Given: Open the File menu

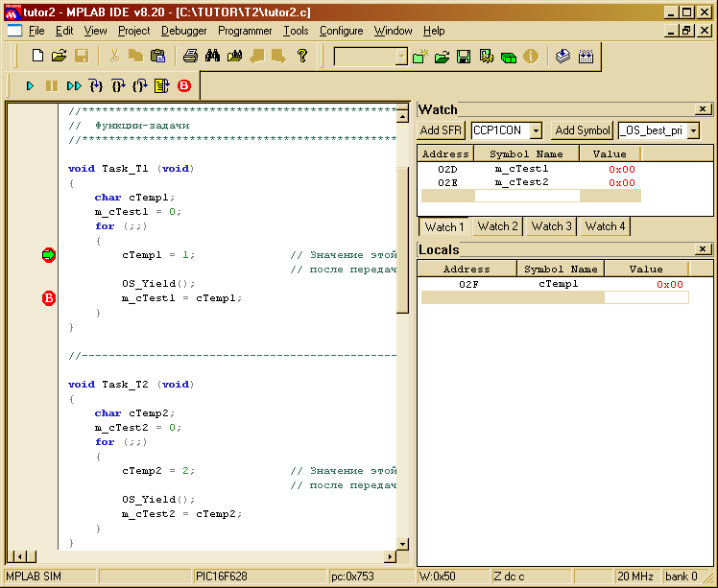Looking at the screenshot, I should 36,31.
